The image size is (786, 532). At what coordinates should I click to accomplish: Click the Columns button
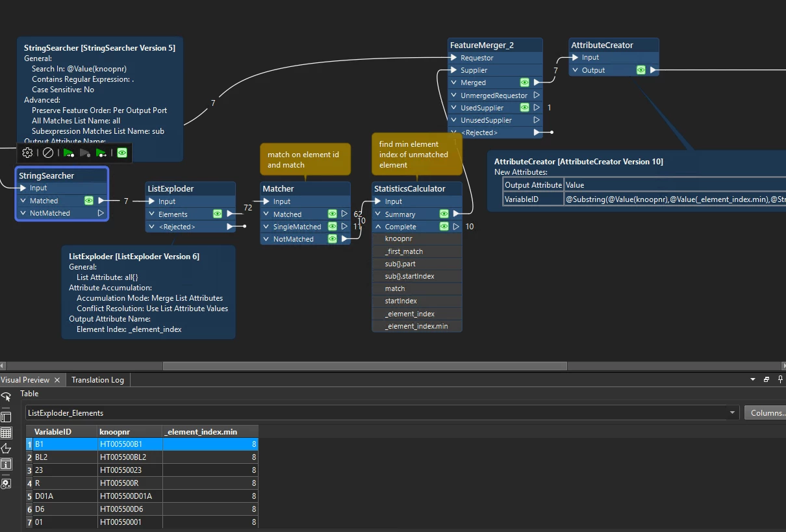(x=765, y=412)
